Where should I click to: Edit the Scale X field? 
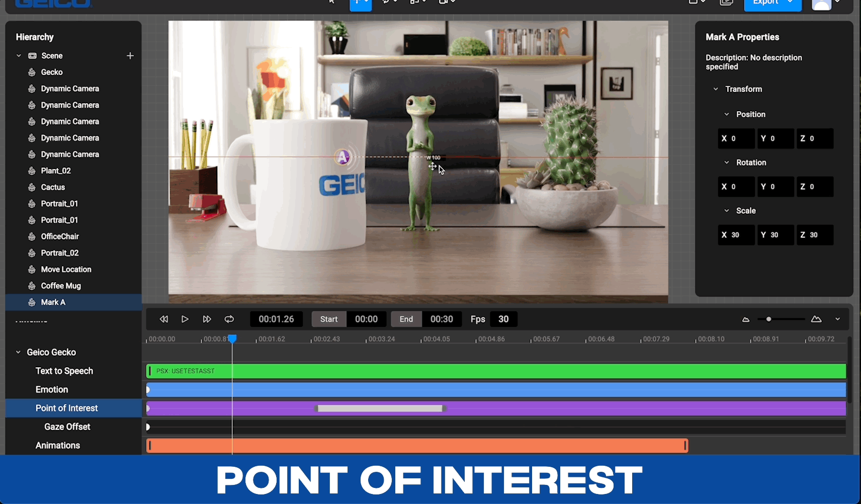pos(736,235)
